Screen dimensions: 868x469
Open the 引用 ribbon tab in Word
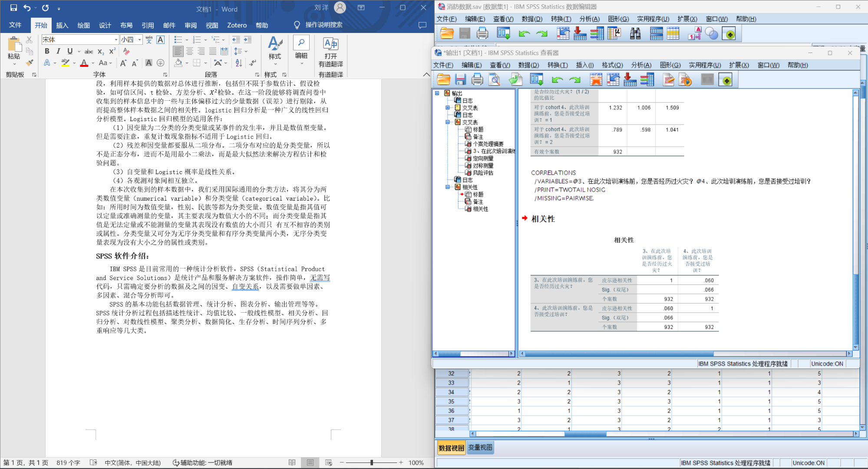click(x=148, y=25)
